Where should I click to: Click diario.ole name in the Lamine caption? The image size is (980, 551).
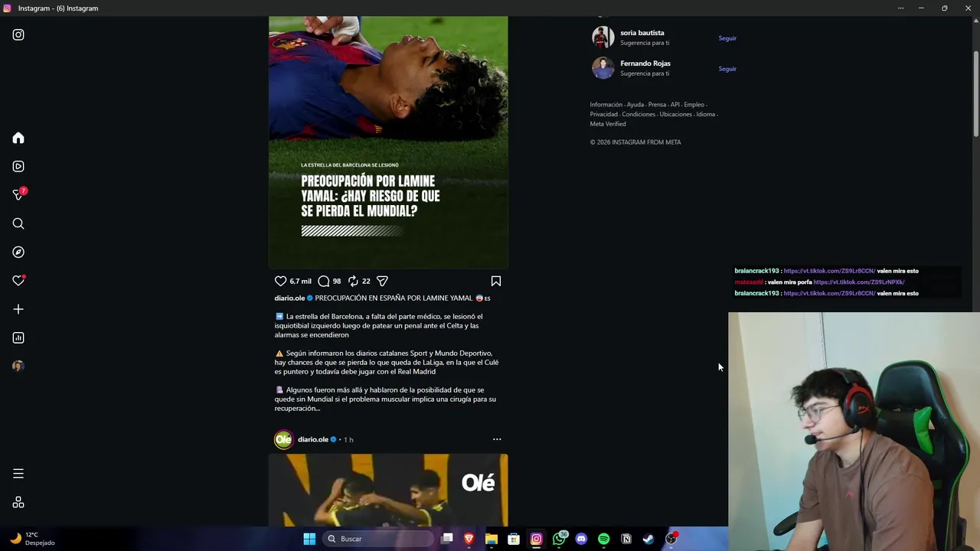click(289, 298)
